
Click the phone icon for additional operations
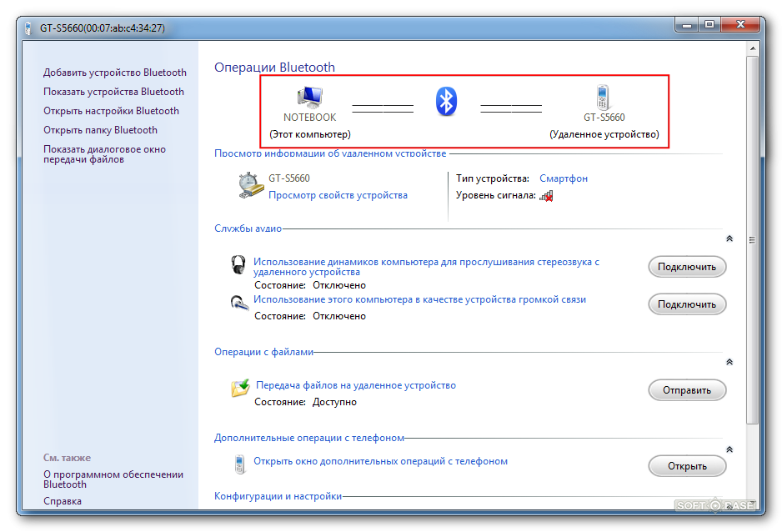pos(240,464)
